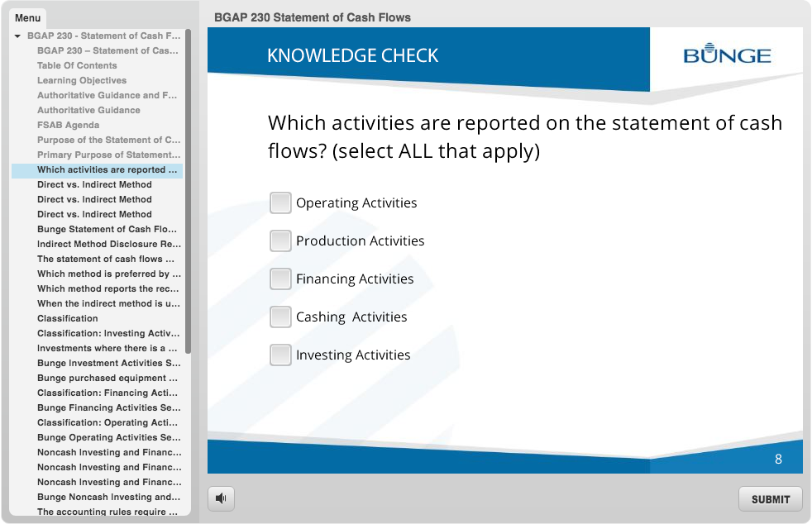Select Classification: Operating Activities item
The height and width of the screenshot is (524, 812).
click(x=108, y=423)
